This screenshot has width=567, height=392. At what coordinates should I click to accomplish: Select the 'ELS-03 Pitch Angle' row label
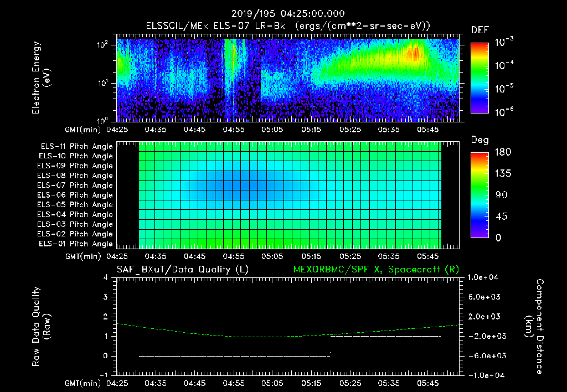click(x=75, y=224)
